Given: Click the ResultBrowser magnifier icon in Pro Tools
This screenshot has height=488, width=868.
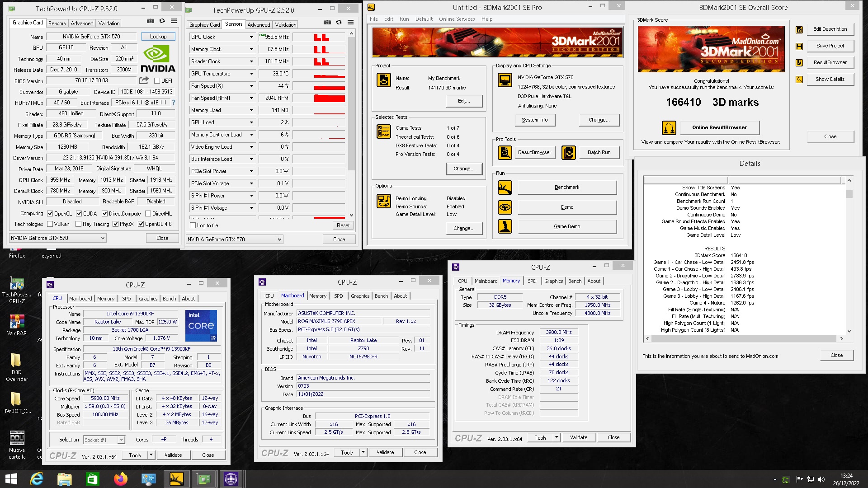Looking at the screenshot, I should (x=505, y=153).
